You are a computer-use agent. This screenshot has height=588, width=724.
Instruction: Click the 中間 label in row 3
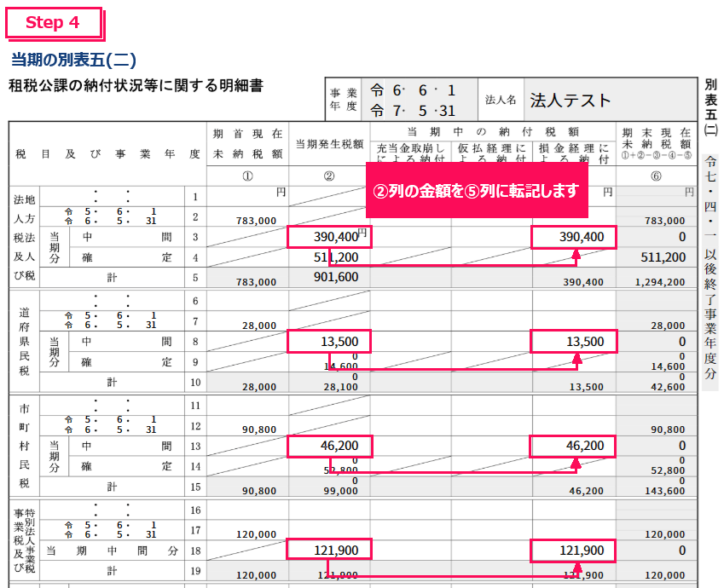126,237
